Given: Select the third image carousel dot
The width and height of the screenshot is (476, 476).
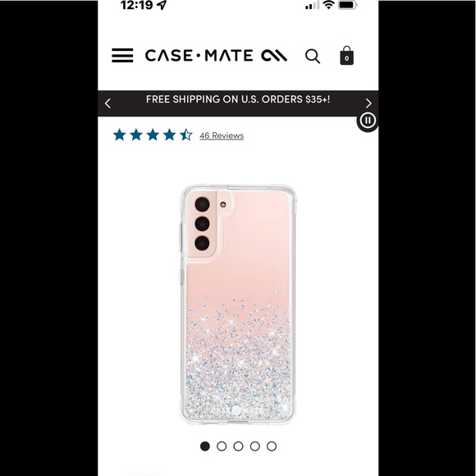Looking at the screenshot, I should [x=238, y=446].
